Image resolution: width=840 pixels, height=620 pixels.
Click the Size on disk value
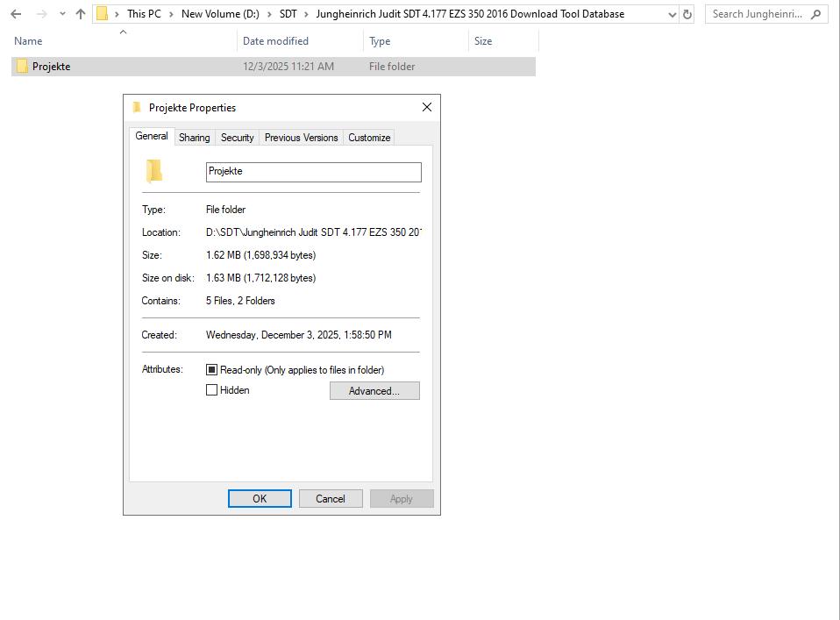pyautogui.click(x=261, y=278)
